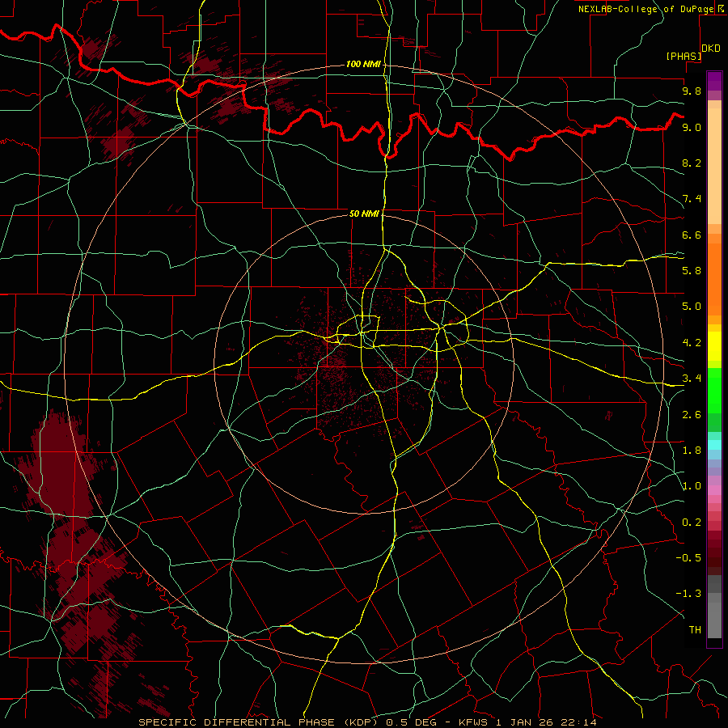The width and height of the screenshot is (728, 728).
Task: Click the "100 NMI" range ring label
Action: click(363, 64)
